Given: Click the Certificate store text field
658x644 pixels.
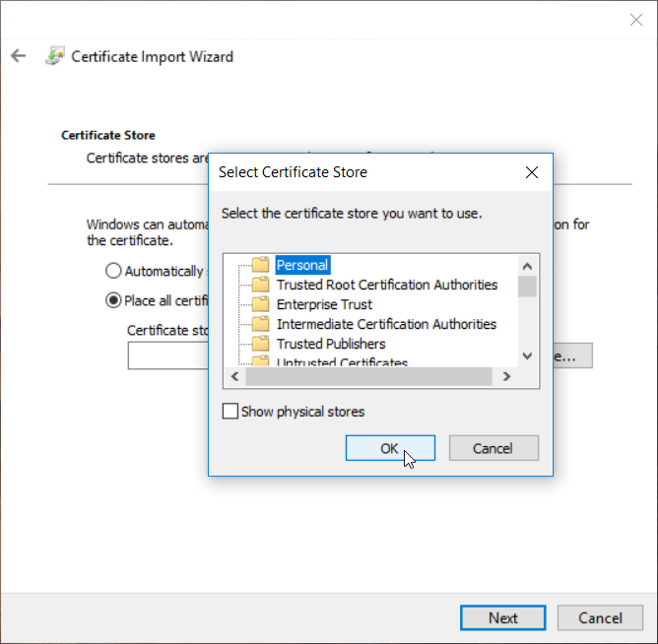Looking at the screenshot, I should tap(167, 355).
